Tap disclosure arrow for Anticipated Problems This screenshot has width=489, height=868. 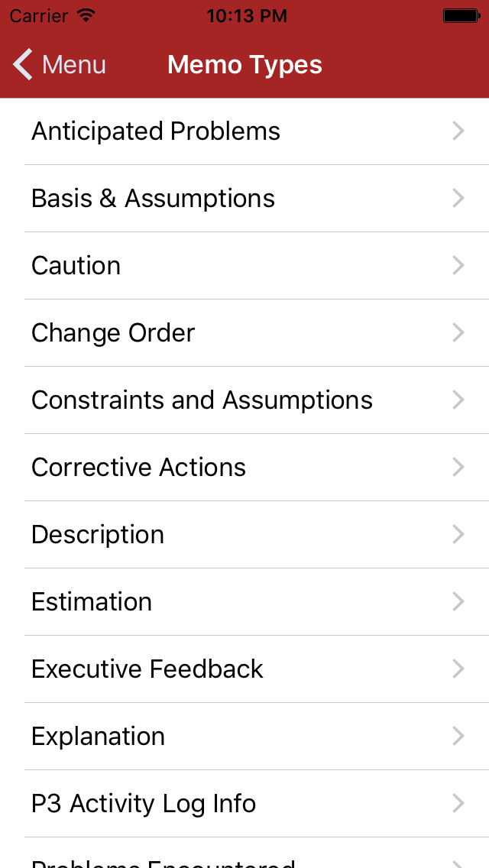[x=458, y=131]
